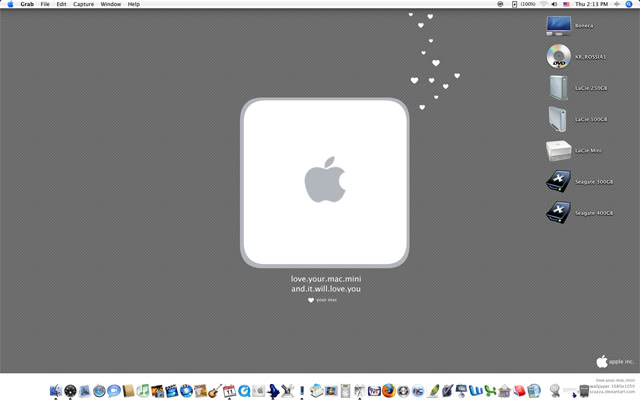The image size is (640, 400).
Task: Launch iPhoto from the Dock
Action: coord(158,391)
